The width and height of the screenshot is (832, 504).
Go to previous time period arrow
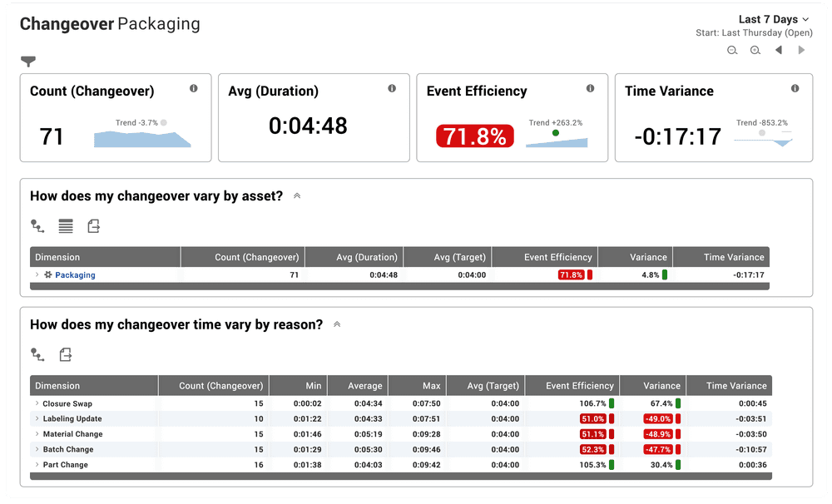pos(779,50)
